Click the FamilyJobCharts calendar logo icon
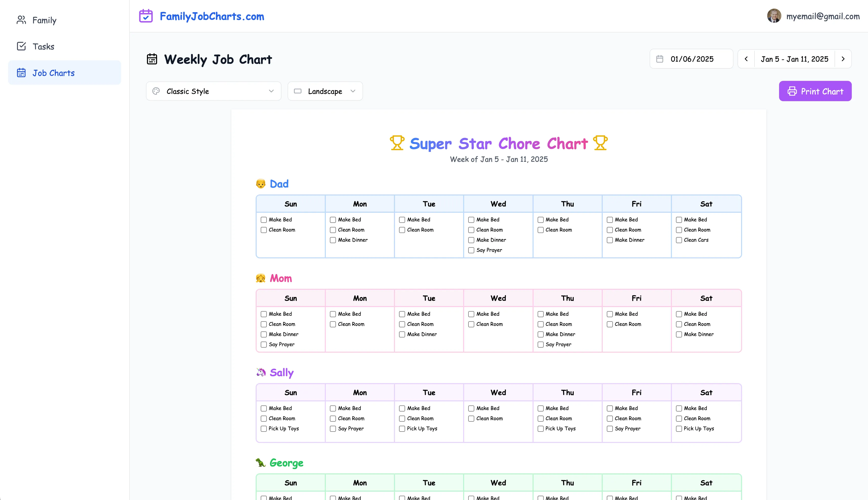The image size is (868, 500). pos(146,16)
